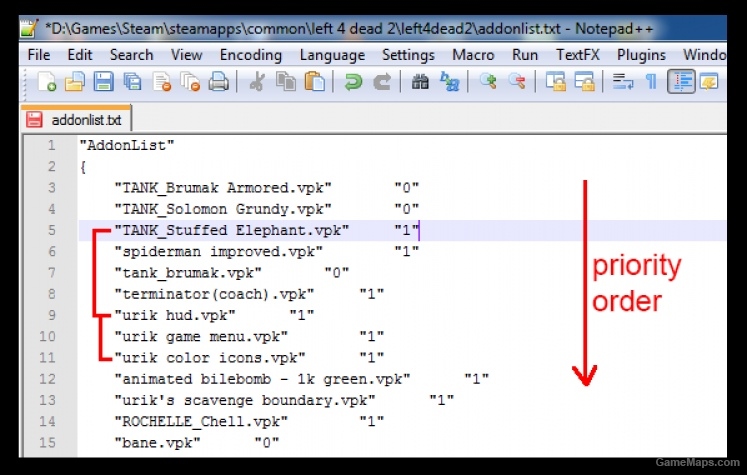Toggle the Show Indent Guide icon
This screenshot has height=475, width=747.
pos(681,81)
